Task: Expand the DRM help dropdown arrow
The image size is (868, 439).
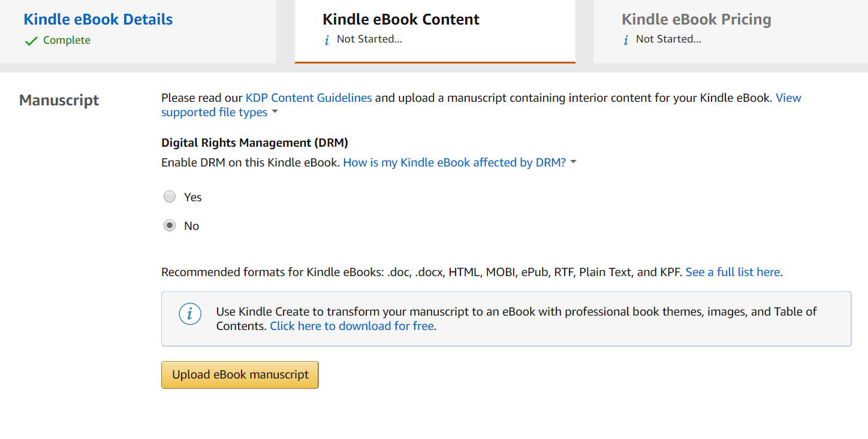Action: click(x=573, y=162)
